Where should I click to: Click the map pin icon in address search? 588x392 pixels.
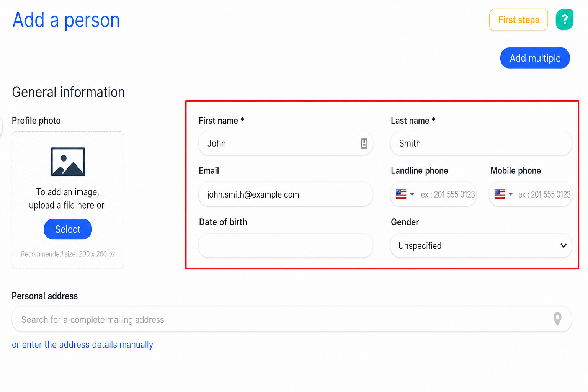[557, 318]
